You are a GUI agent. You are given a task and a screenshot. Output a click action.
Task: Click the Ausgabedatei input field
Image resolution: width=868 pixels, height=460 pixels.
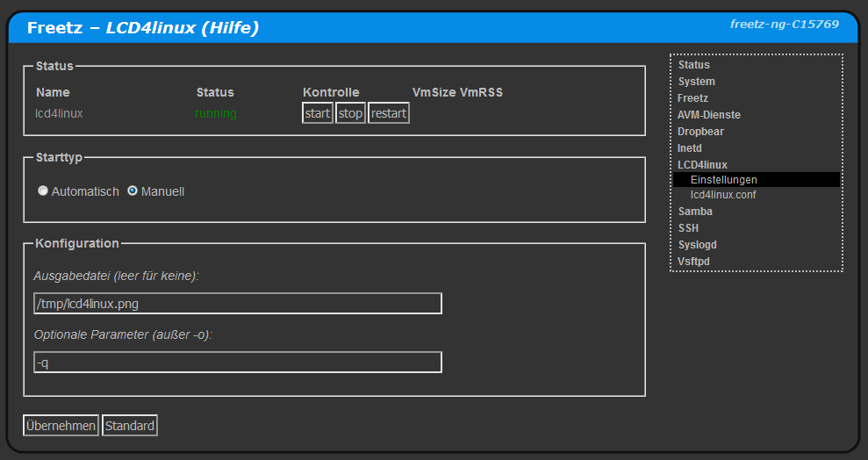[x=236, y=304]
